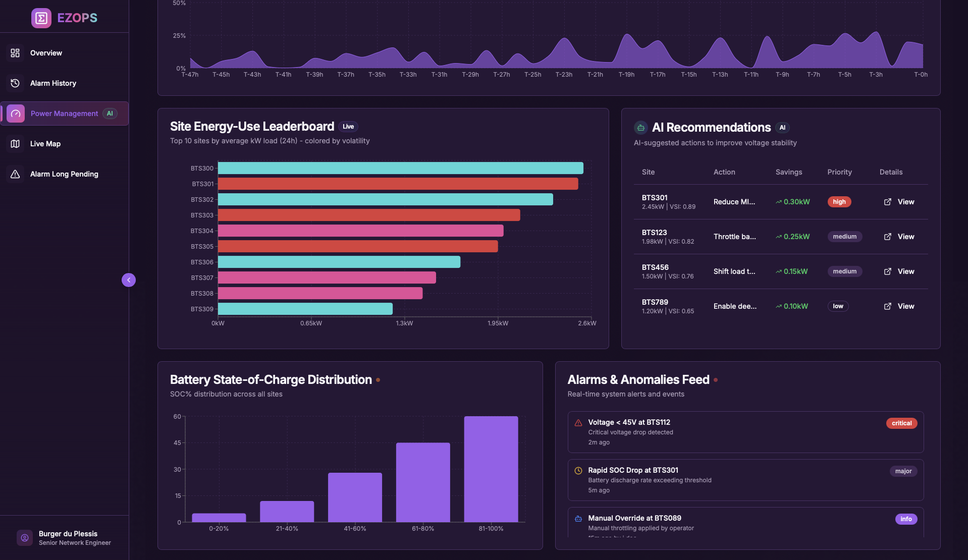Screen dimensions: 968x560
Task: Select the BTS300 bar in leaderboard
Action: pyautogui.click(x=400, y=168)
